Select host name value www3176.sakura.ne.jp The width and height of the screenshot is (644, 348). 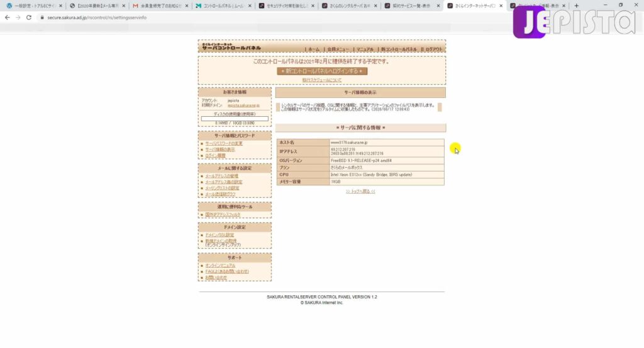click(x=349, y=143)
